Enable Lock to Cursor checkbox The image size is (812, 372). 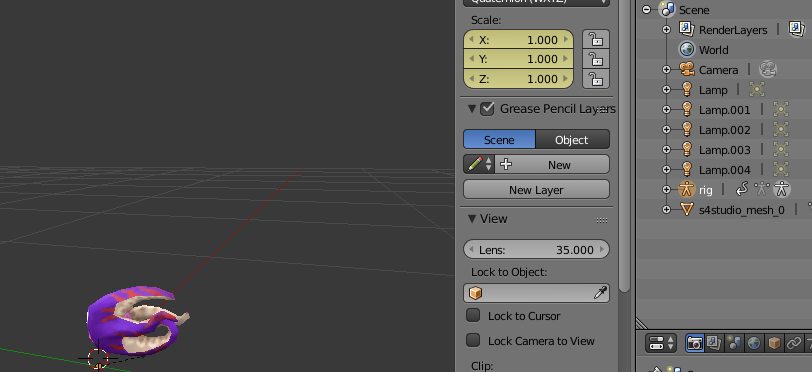click(473, 315)
